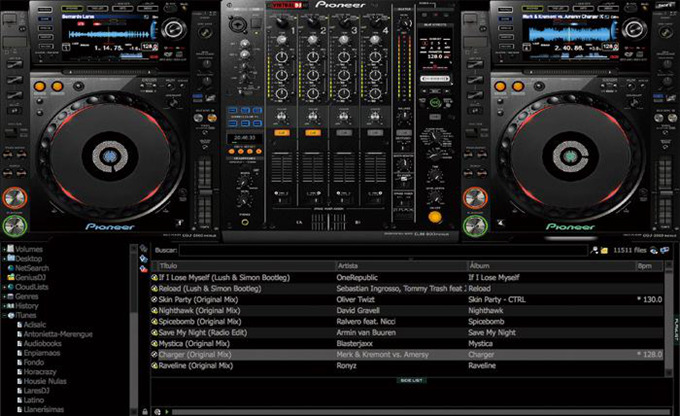
Task: Click the channel 3 volume fader
Action: 344,169
